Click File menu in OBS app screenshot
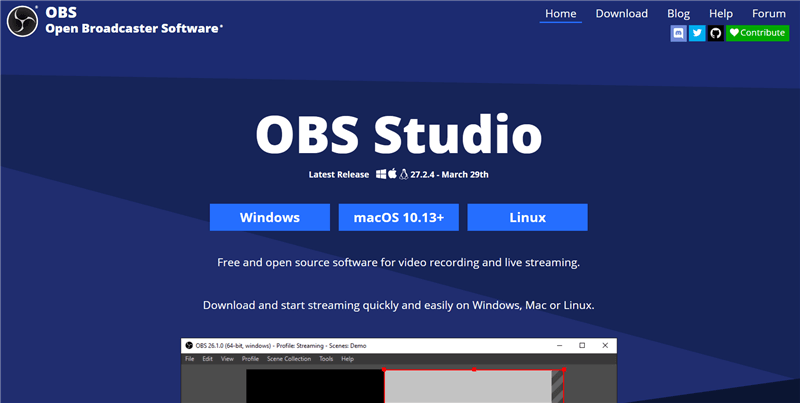Image resolution: width=800 pixels, height=403 pixels. click(190, 359)
